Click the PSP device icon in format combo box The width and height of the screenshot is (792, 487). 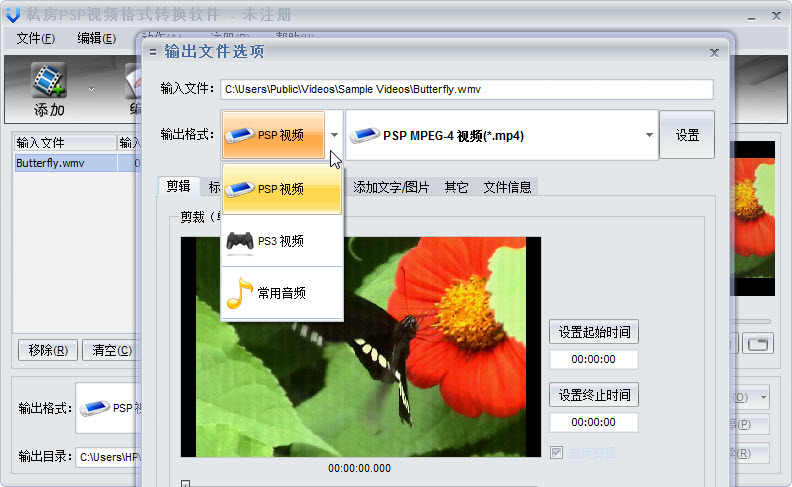point(365,135)
